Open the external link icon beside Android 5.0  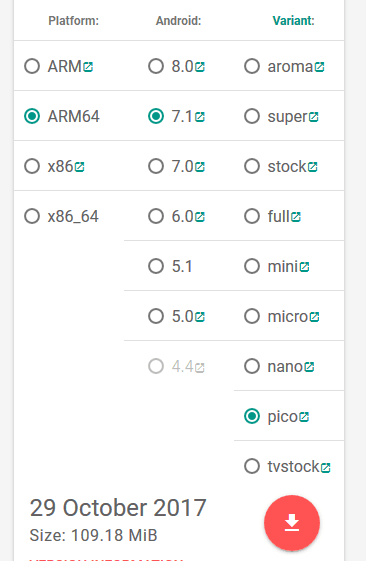pyautogui.click(x=200, y=317)
